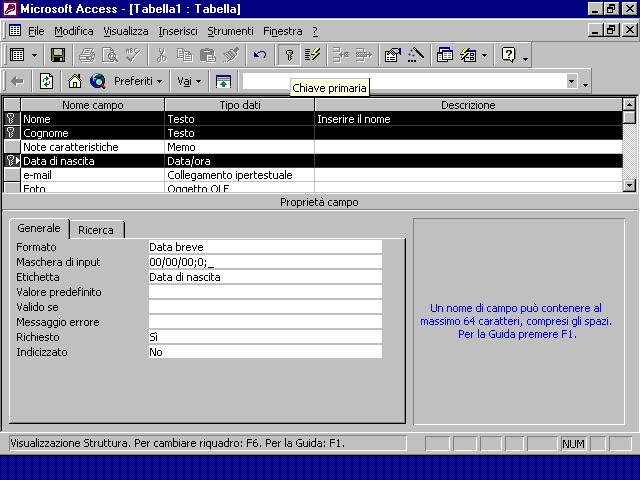Click the Maschera di input field
The width and height of the screenshot is (640, 480).
[x=265, y=262]
